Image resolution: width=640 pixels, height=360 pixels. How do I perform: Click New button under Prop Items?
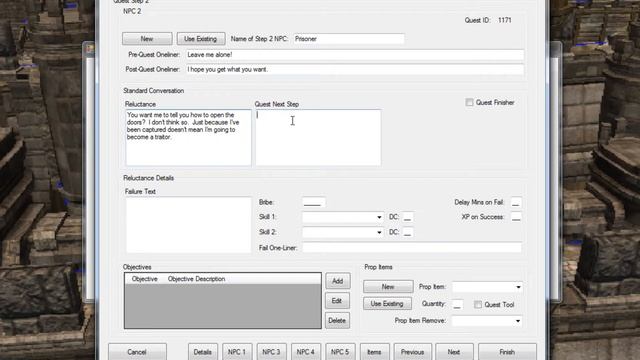point(388,287)
